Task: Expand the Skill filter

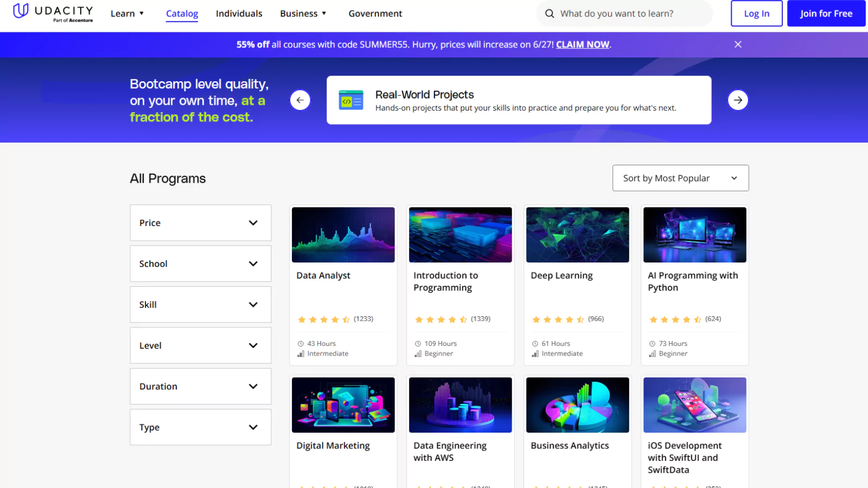Action: coord(201,305)
